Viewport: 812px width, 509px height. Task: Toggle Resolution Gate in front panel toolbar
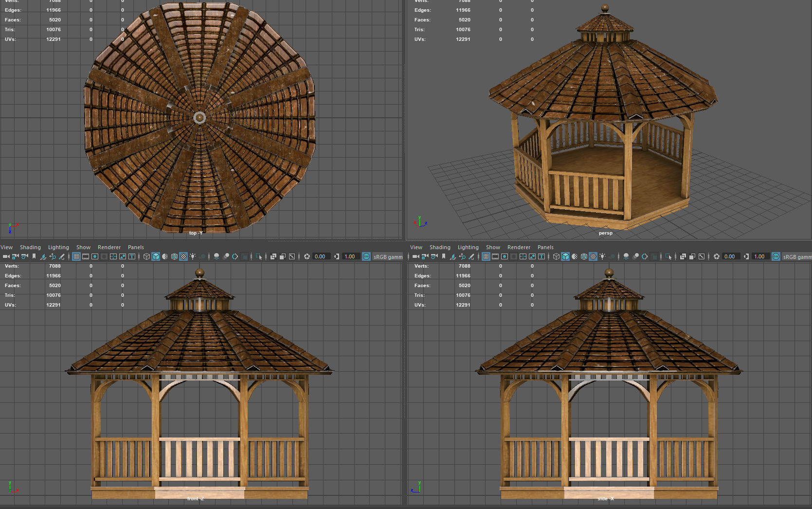[x=95, y=256]
